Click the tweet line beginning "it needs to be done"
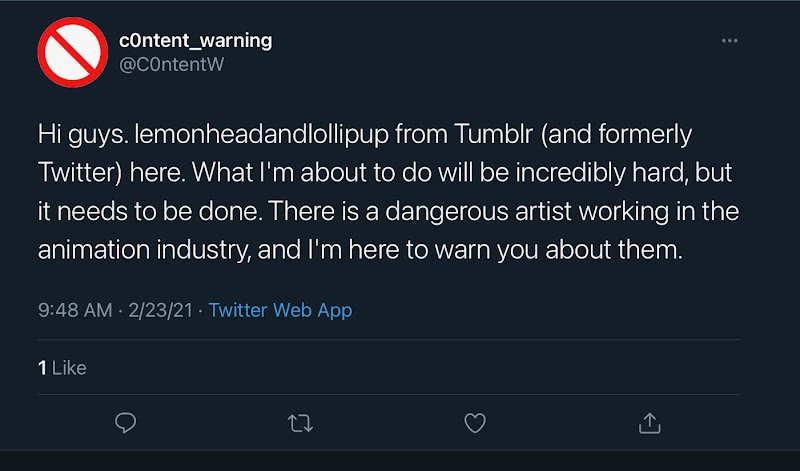 [388, 212]
